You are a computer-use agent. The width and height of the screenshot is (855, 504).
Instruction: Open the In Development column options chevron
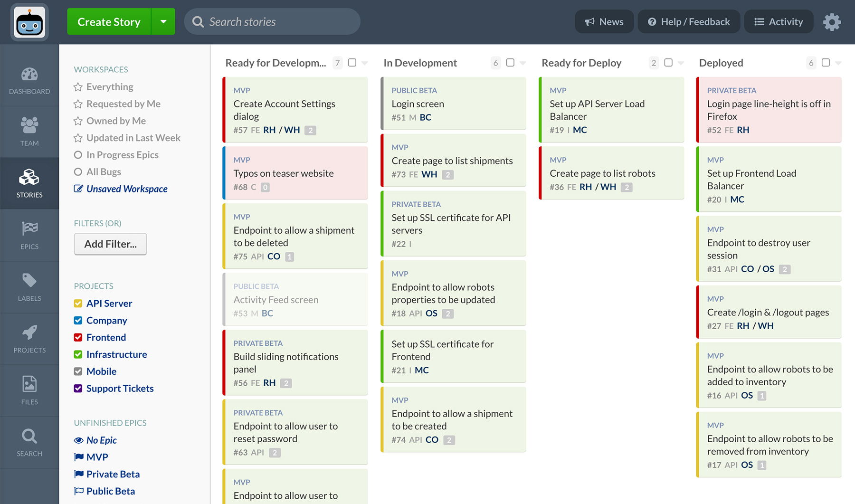[x=522, y=63]
